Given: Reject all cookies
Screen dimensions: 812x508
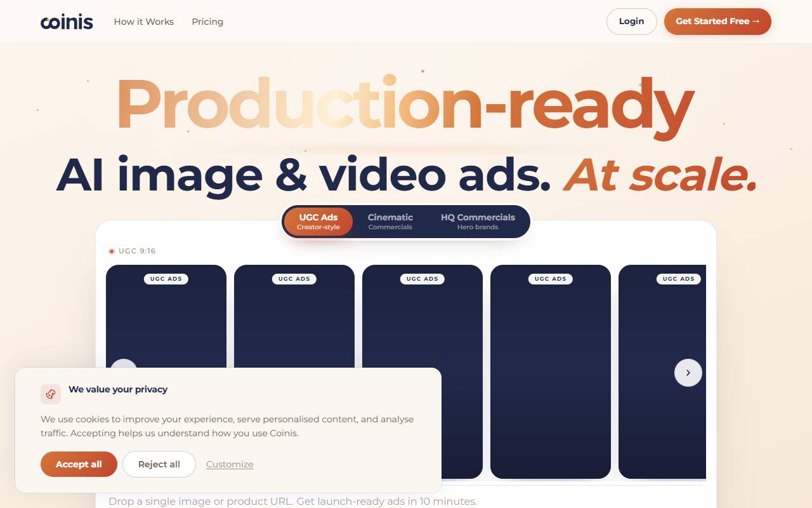Looking at the screenshot, I should click(x=159, y=464).
